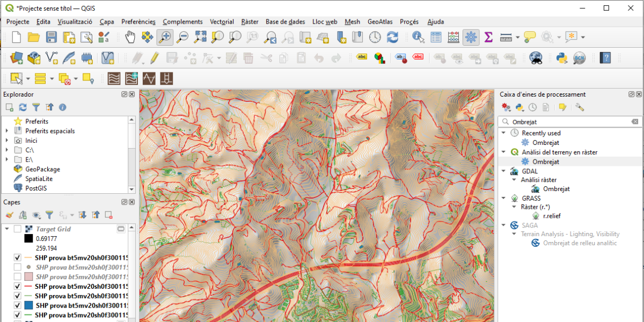644x322 pixels.
Task: Open the Python console icon
Action: coord(562,57)
